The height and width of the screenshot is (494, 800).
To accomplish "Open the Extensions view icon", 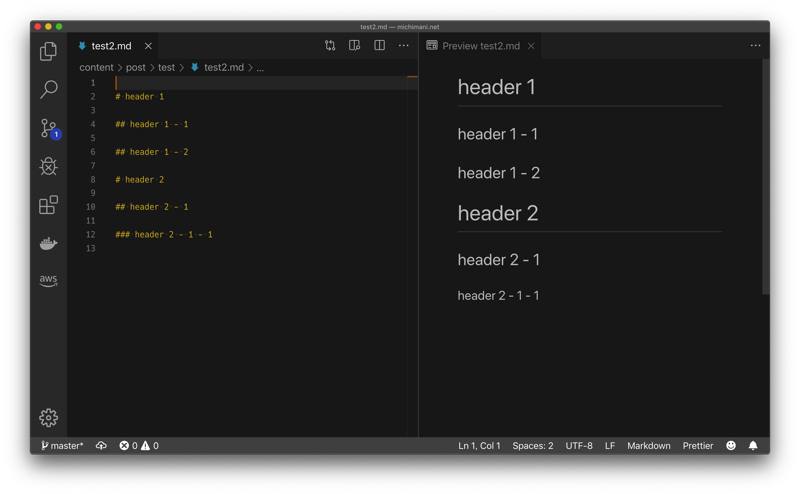I will click(48, 205).
